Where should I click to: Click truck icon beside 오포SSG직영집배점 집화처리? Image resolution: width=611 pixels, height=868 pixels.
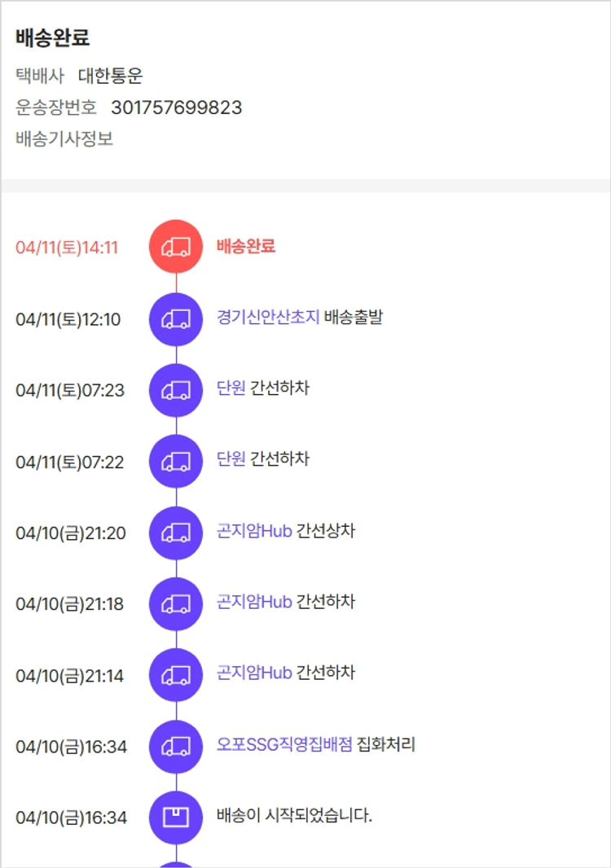pyautogui.click(x=176, y=746)
